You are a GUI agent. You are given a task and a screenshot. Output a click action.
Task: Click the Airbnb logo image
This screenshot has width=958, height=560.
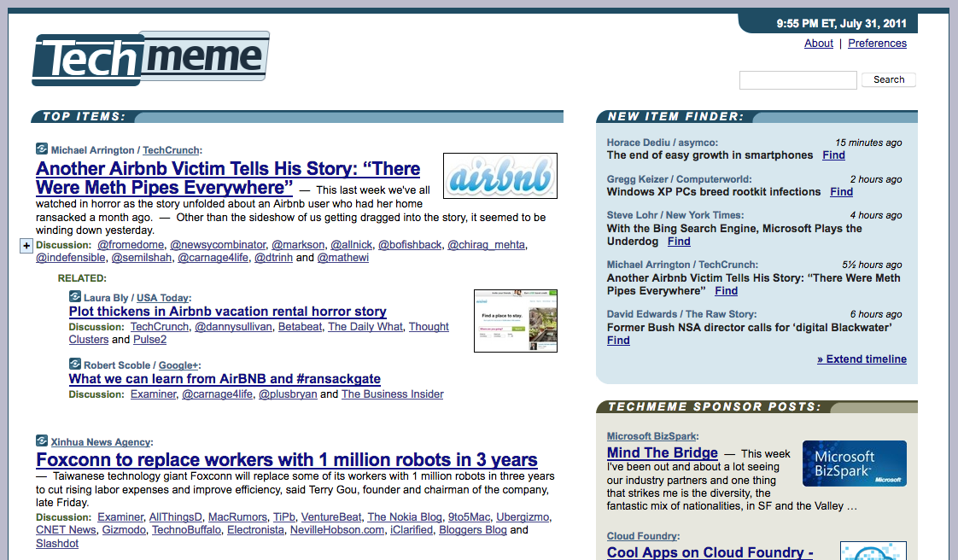pyautogui.click(x=500, y=175)
